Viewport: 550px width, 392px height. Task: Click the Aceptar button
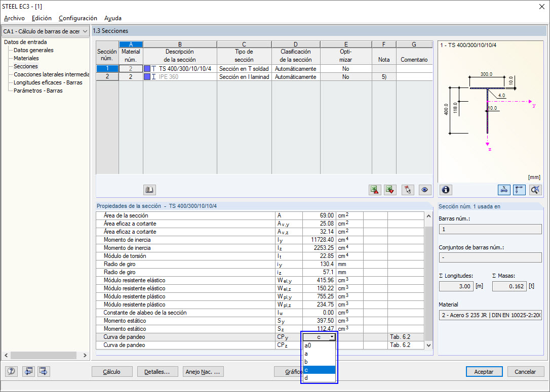pos(484,372)
